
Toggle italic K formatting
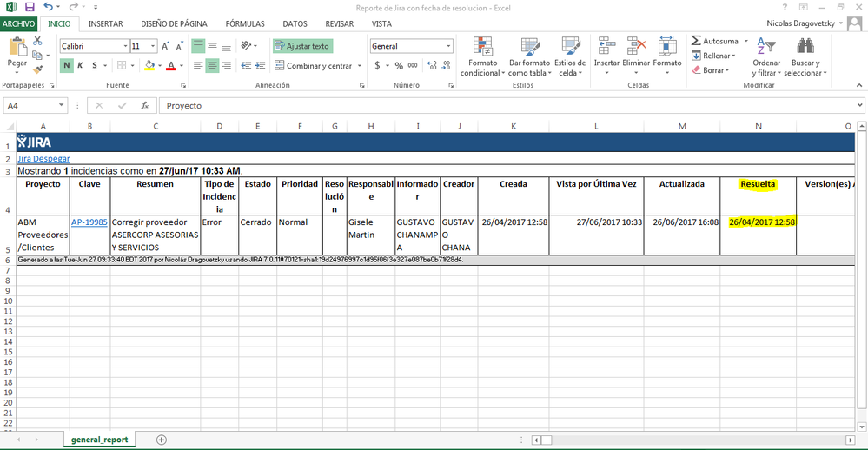80,65
